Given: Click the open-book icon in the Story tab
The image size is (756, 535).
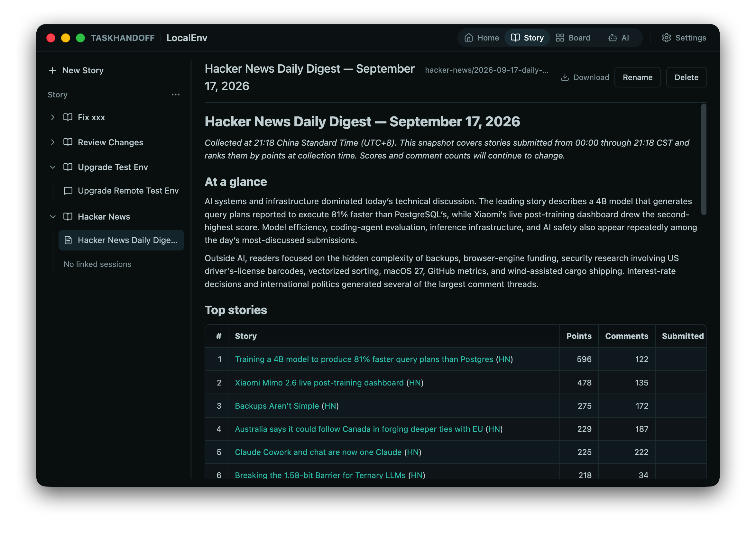Looking at the screenshot, I should [x=515, y=38].
